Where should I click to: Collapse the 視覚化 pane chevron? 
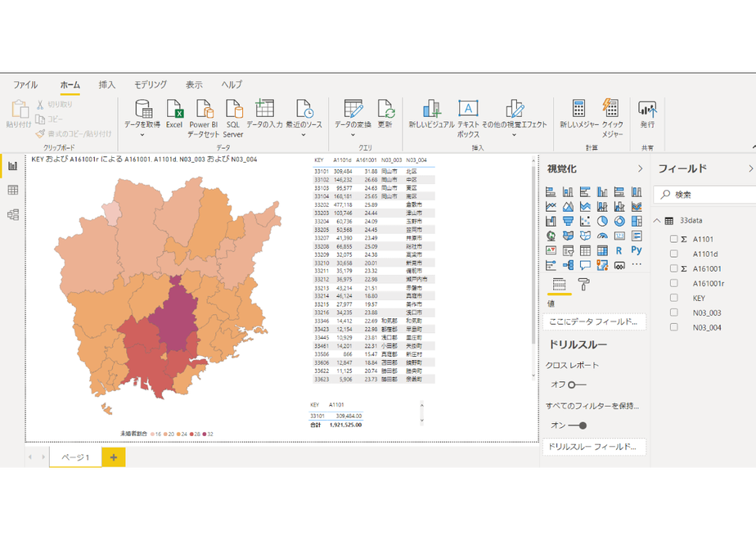(641, 169)
